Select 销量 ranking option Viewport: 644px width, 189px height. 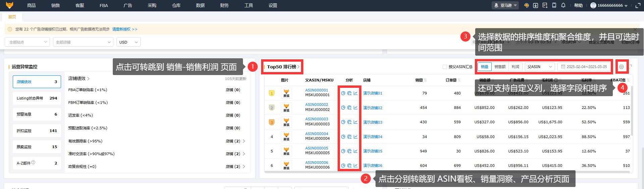tap(485, 67)
